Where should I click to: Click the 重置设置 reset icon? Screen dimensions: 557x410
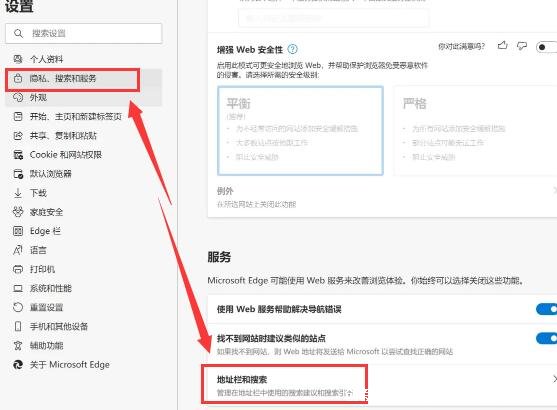click(18, 307)
